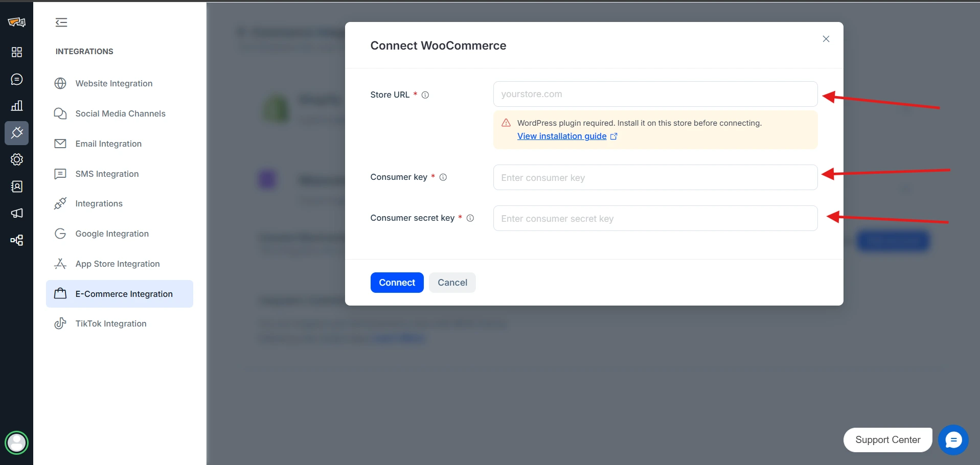Open the campaigns megaphone icon
Viewport: 980px width, 465px height.
[17, 213]
